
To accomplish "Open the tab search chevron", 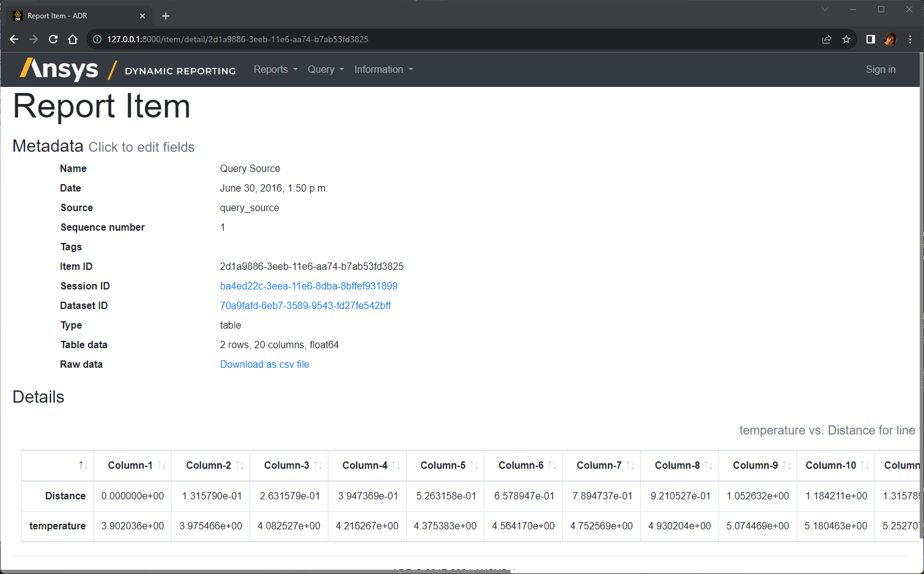I will [x=825, y=9].
